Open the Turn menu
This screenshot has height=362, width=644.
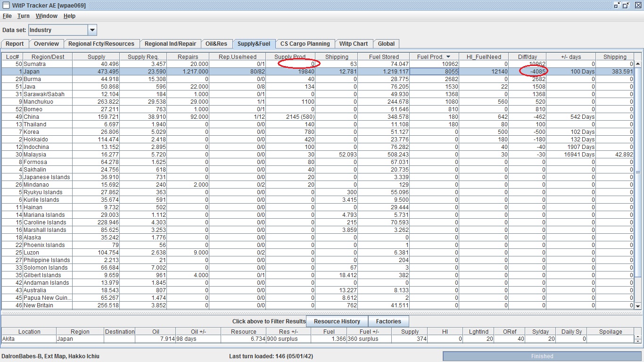pyautogui.click(x=24, y=16)
